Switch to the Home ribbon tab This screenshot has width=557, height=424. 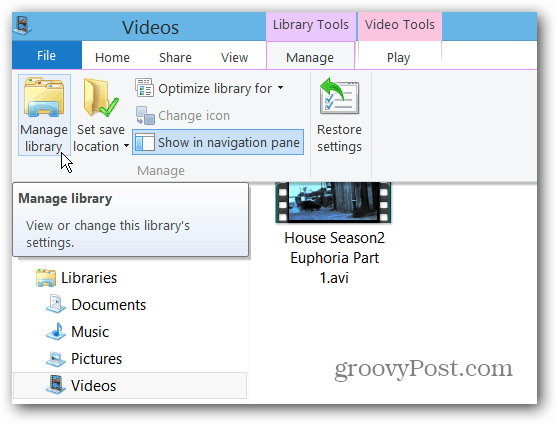112,58
